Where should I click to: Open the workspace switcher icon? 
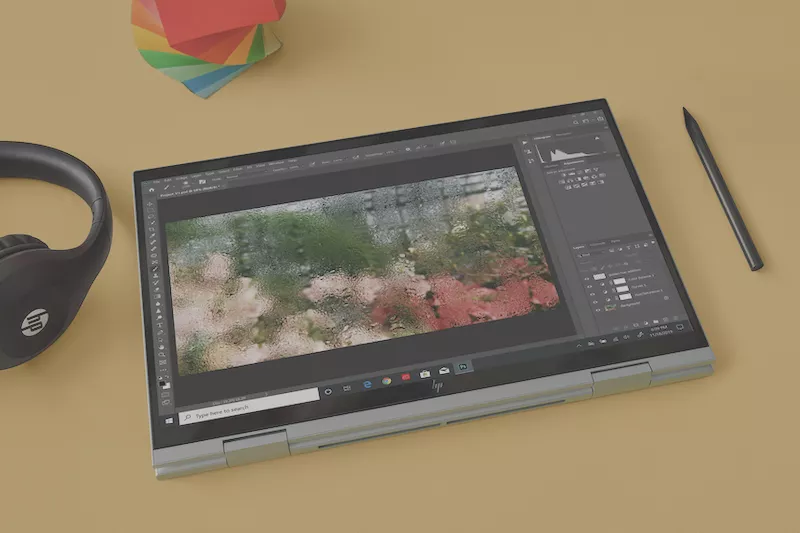(x=585, y=121)
